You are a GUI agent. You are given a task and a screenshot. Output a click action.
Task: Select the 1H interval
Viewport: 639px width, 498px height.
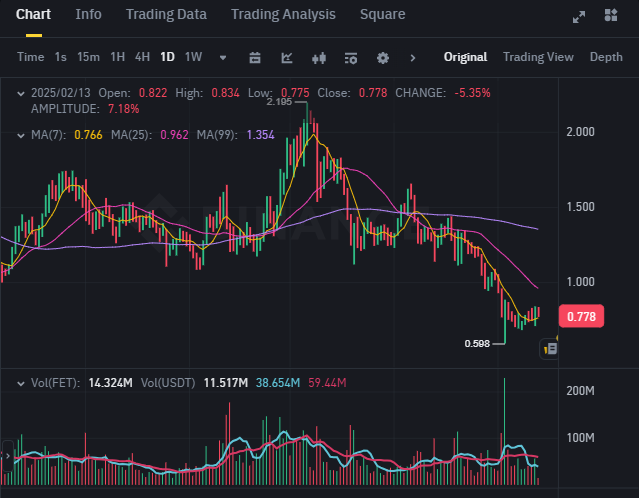(117, 57)
